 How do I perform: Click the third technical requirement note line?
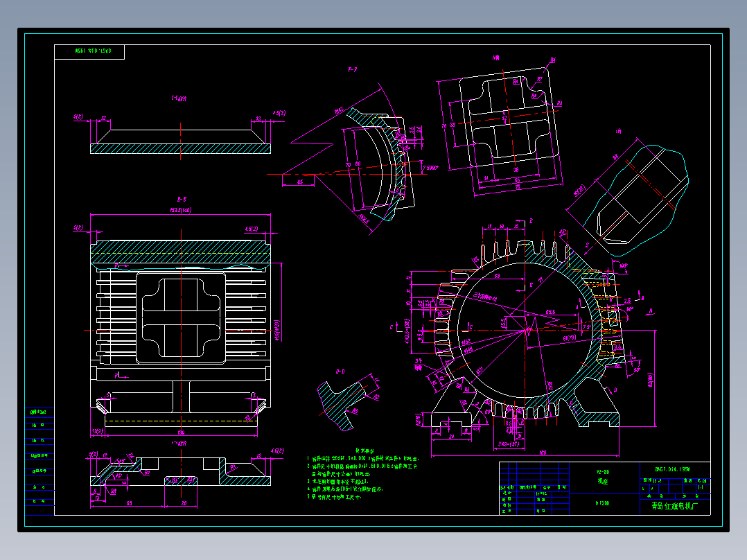click(337, 482)
